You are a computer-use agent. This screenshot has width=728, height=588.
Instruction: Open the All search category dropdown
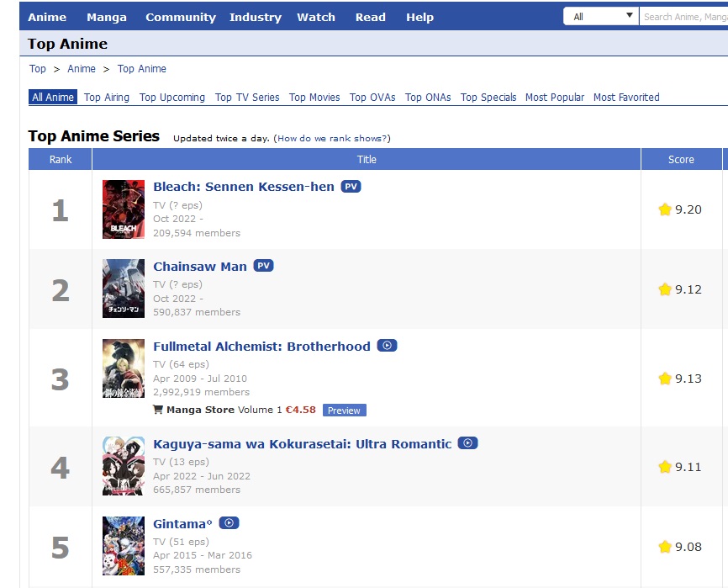click(x=601, y=17)
